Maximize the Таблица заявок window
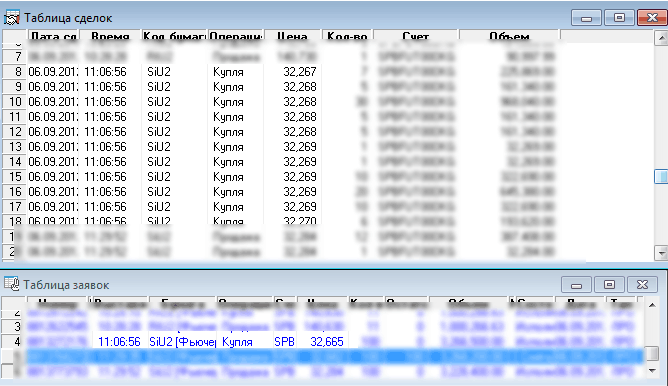The width and height of the screenshot is (668, 386). [x=609, y=284]
